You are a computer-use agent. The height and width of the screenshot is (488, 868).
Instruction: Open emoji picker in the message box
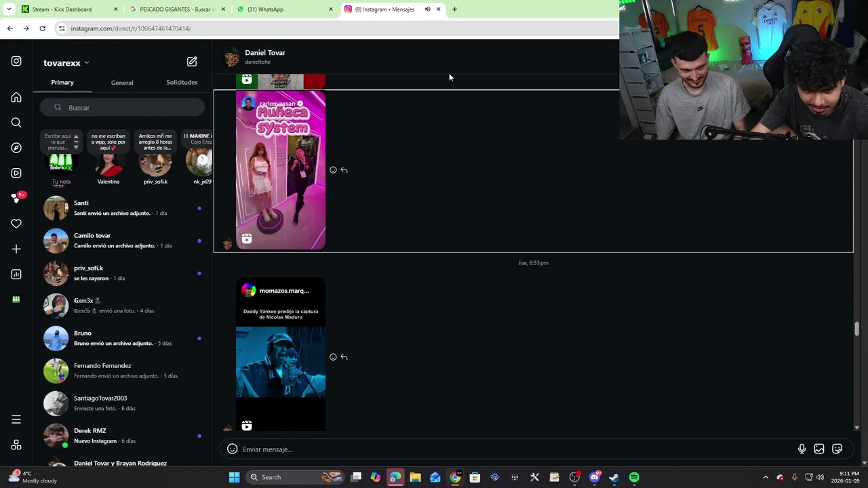232,449
